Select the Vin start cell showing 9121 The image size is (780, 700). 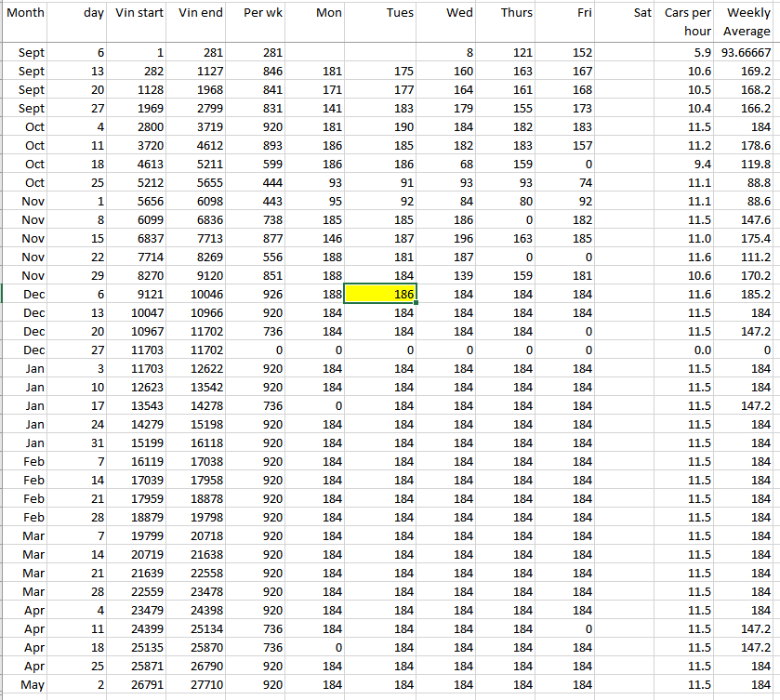pyautogui.click(x=138, y=295)
